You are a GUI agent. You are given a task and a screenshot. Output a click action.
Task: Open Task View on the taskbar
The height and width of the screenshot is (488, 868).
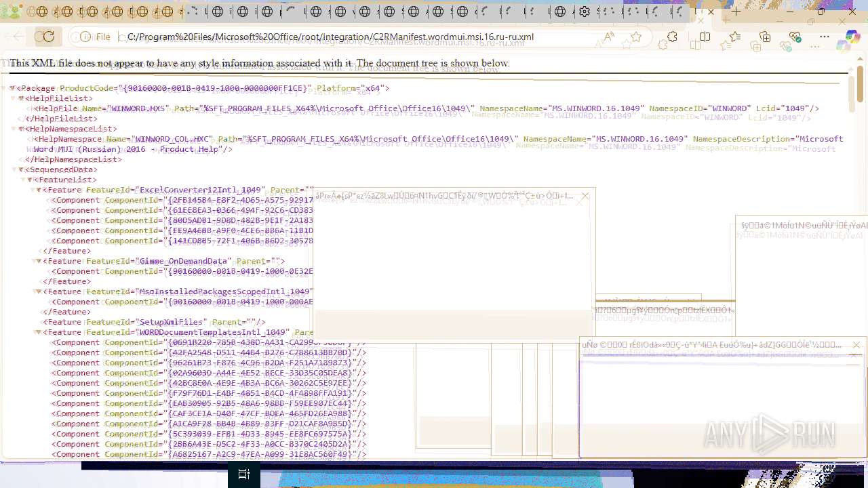(244, 474)
